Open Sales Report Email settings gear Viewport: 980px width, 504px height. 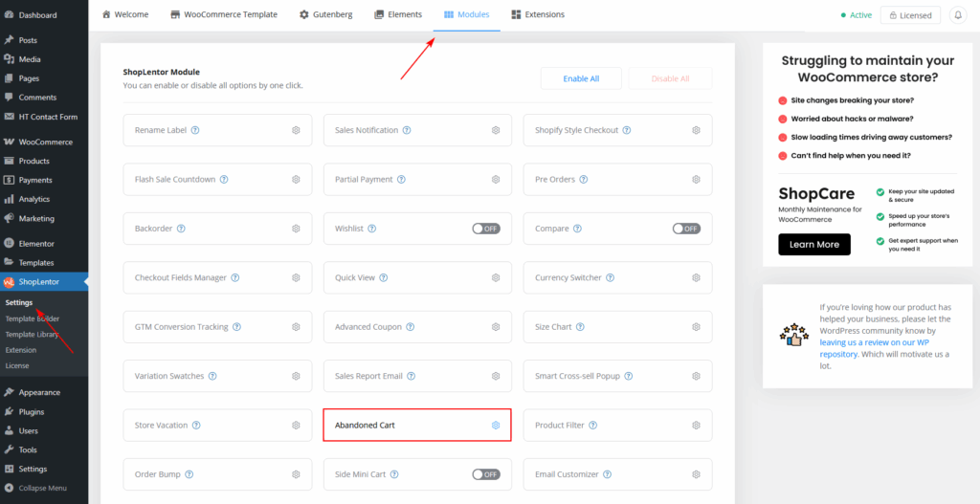[496, 376]
